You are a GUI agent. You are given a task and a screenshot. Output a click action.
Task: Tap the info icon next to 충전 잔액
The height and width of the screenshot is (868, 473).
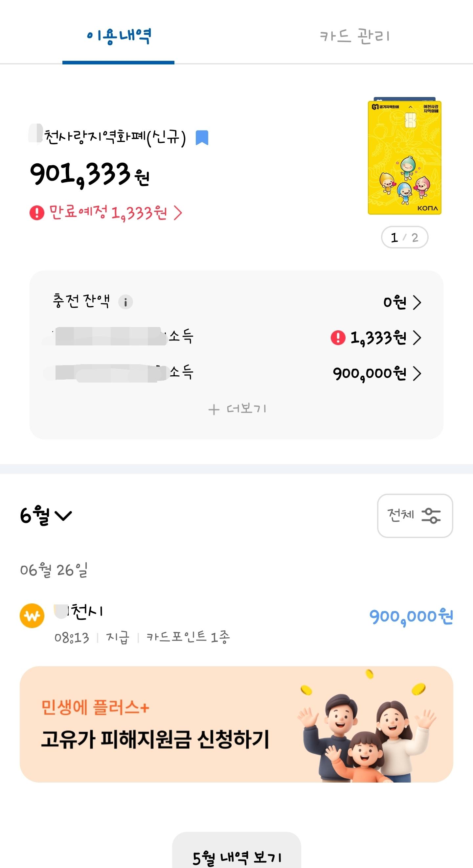(x=125, y=302)
